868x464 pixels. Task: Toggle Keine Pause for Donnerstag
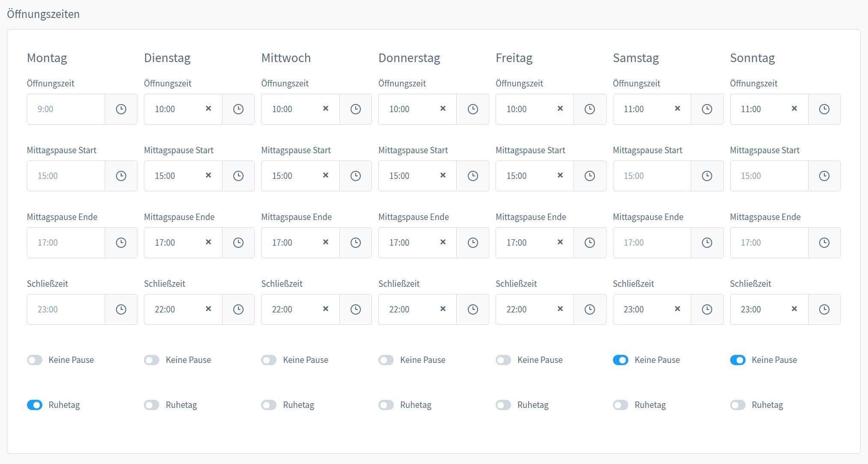[386, 360]
